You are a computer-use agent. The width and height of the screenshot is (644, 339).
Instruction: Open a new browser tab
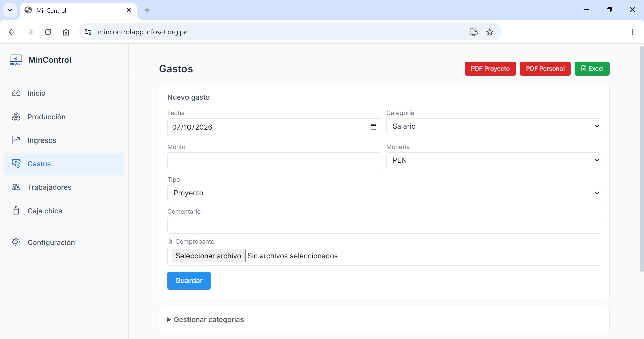(x=147, y=10)
